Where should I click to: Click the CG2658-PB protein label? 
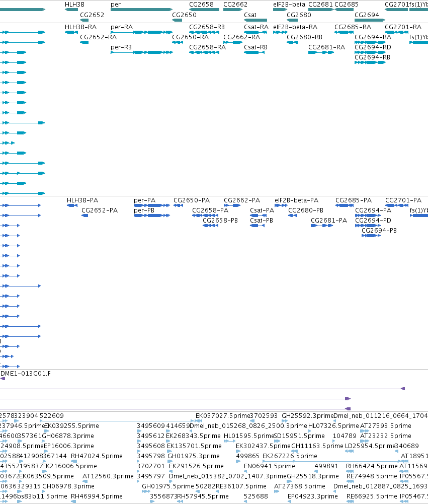(220, 221)
